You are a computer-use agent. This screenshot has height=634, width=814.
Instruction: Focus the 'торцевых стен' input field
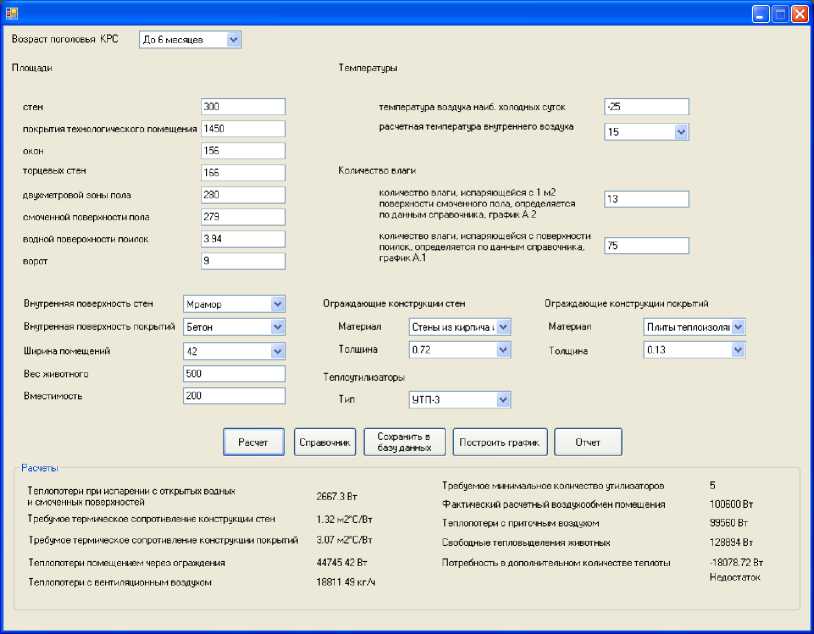click(x=243, y=172)
